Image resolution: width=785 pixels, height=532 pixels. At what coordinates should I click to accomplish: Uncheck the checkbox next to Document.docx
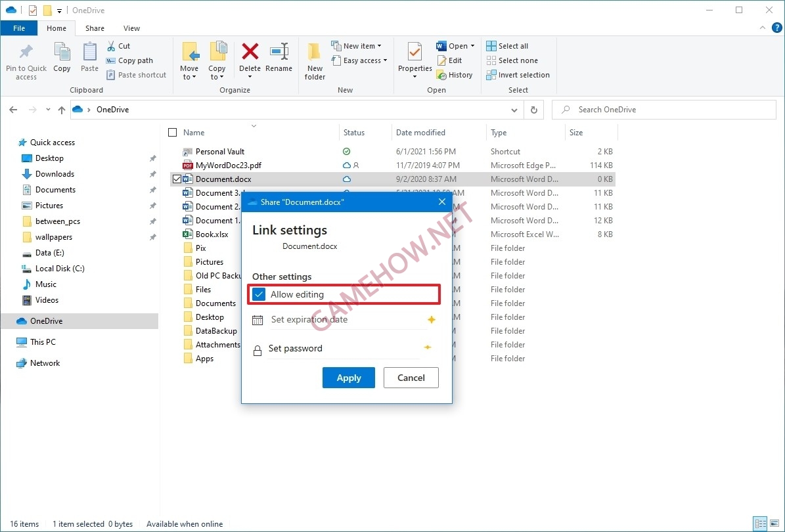point(177,179)
